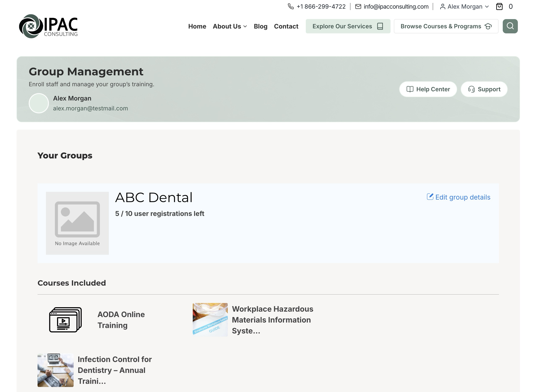Click the graduation cap icon in Browse Courses
Viewport: 534px width, 392px height.
pos(488,26)
